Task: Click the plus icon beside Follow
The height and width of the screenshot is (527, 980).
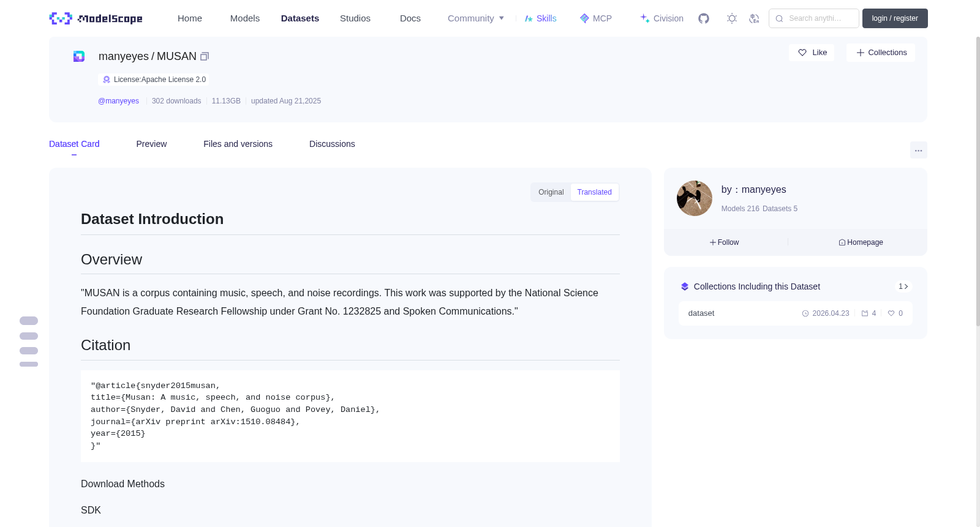Action: (x=713, y=242)
